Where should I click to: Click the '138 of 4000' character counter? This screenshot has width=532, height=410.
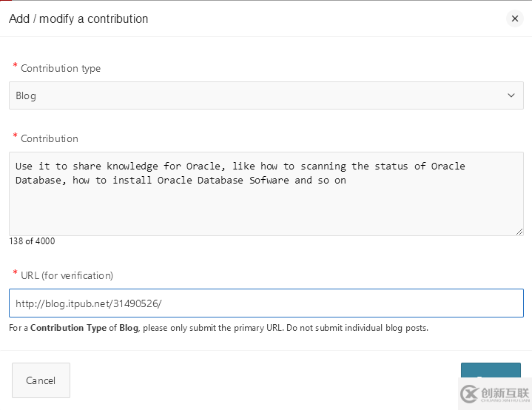tap(32, 241)
